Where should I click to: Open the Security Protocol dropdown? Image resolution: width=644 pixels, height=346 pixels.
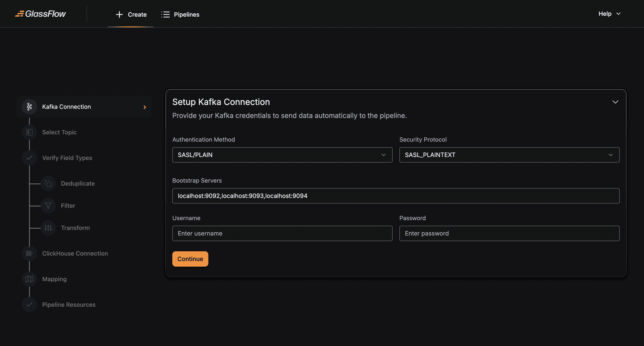click(509, 155)
